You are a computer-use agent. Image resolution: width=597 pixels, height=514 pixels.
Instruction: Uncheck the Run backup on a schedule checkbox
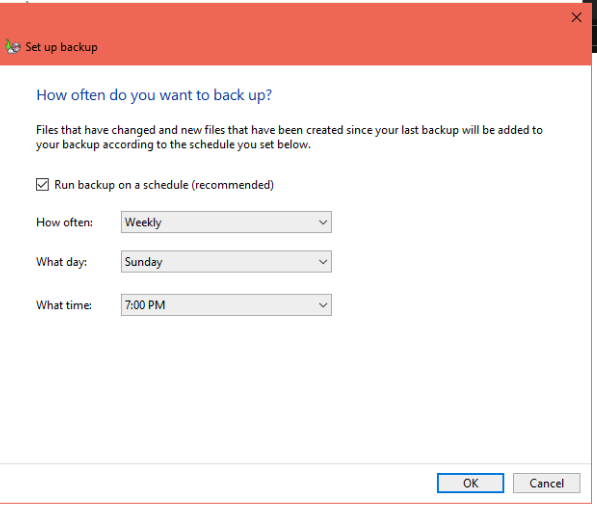pyautogui.click(x=42, y=185)
